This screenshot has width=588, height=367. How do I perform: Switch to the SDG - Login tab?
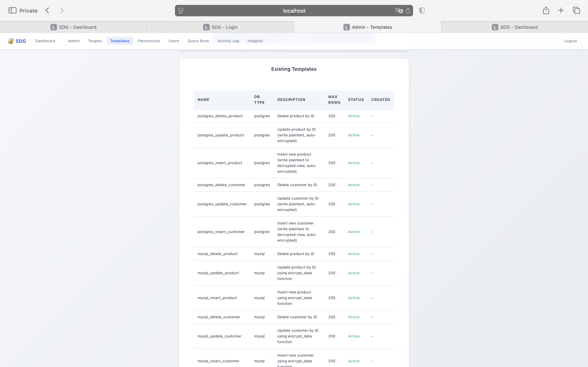(220, 27)
